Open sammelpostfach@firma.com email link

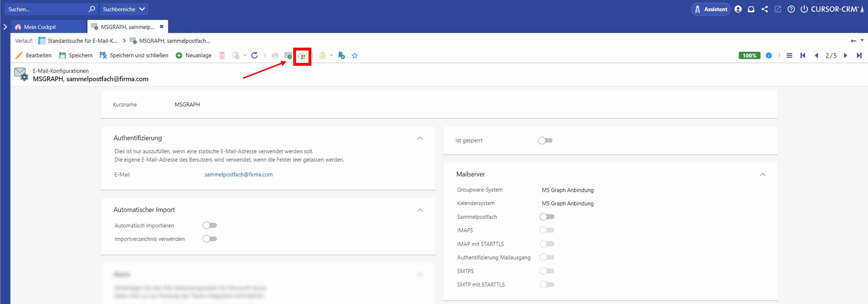[x=238, y=174]
